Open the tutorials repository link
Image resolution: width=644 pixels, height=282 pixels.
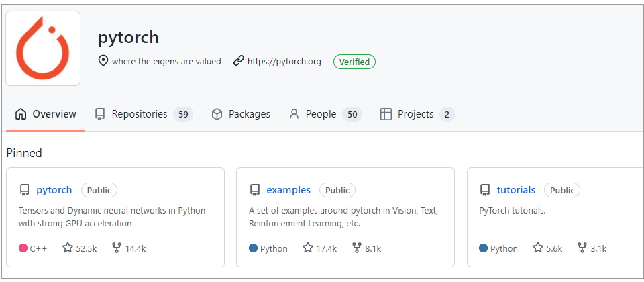tap(516, 190)
